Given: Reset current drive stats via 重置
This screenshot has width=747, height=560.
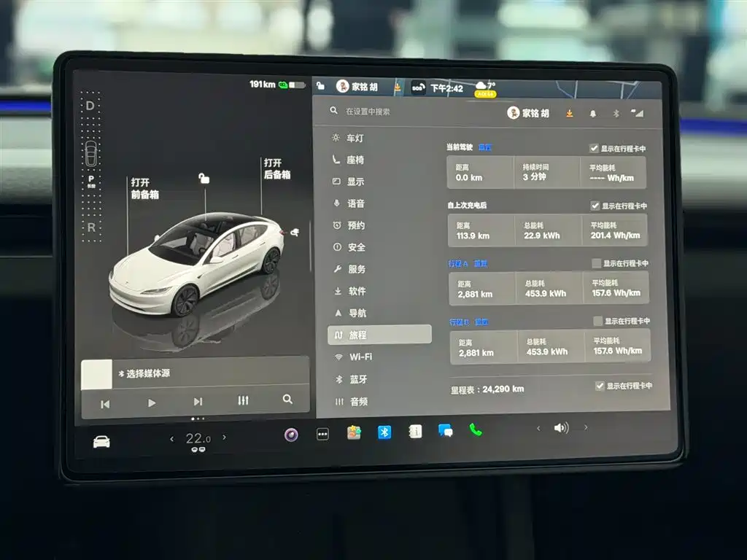Looking at the screenshot, I should [484, 147].
